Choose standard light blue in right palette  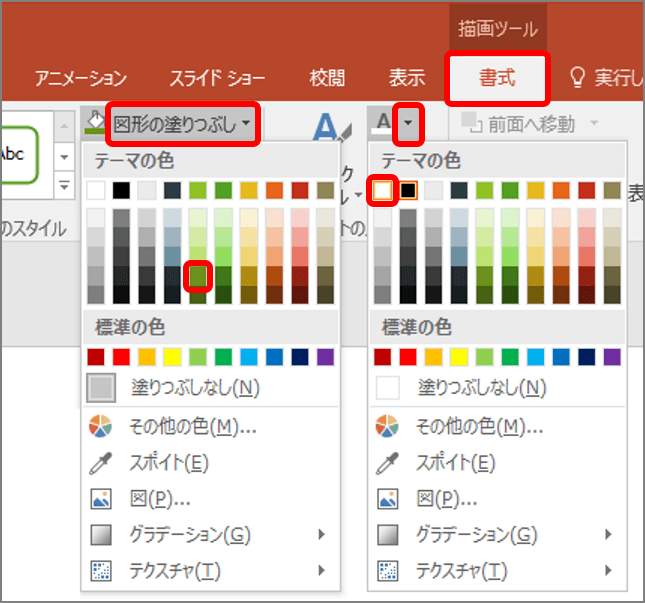536,357
